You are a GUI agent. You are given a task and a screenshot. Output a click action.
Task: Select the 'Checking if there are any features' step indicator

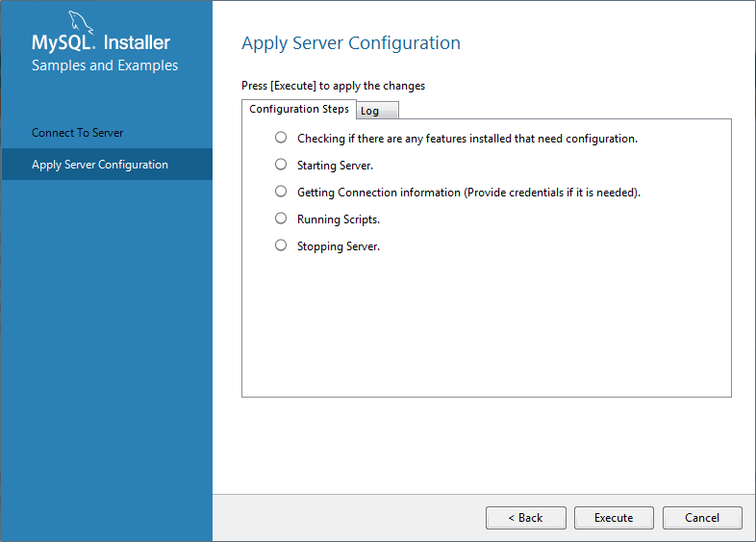[x=281, y=138]
